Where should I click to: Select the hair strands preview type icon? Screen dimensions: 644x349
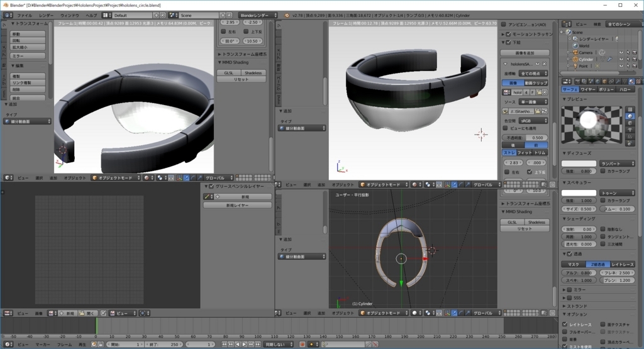630,136
